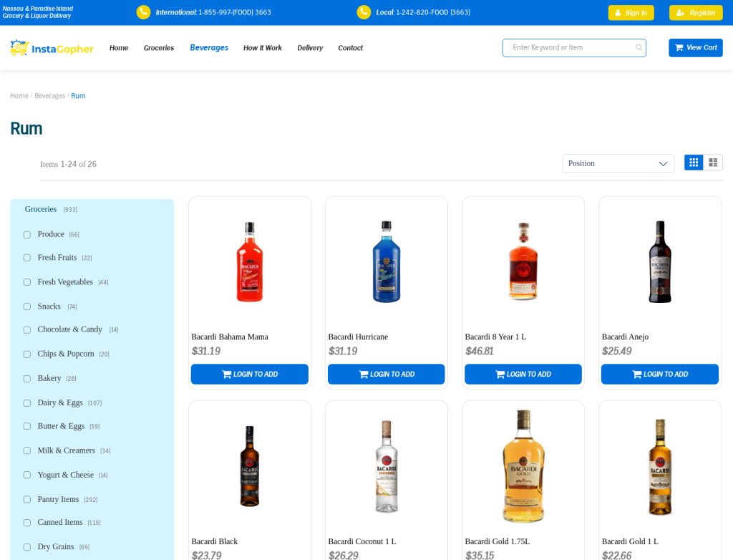Click Login To Add for Bacardi Bahama Mama
Viewport: 733px width, 560px height.
click(250, 375)
